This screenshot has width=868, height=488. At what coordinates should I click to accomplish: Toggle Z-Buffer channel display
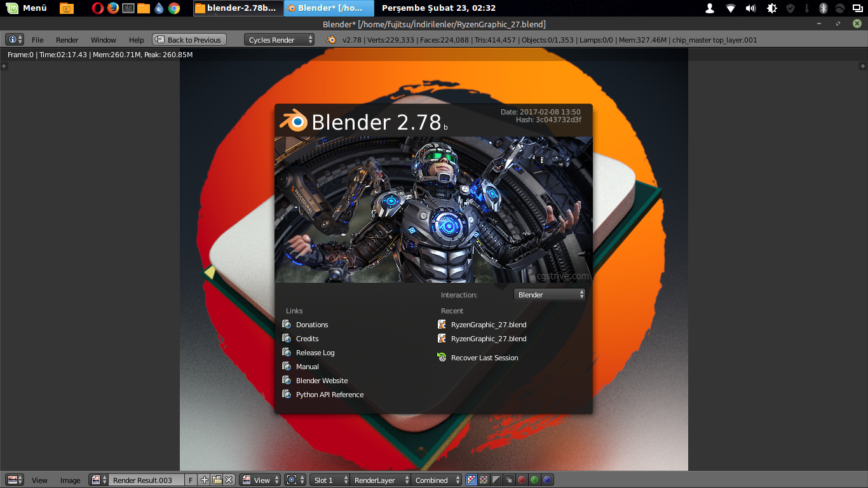point(509,480)
